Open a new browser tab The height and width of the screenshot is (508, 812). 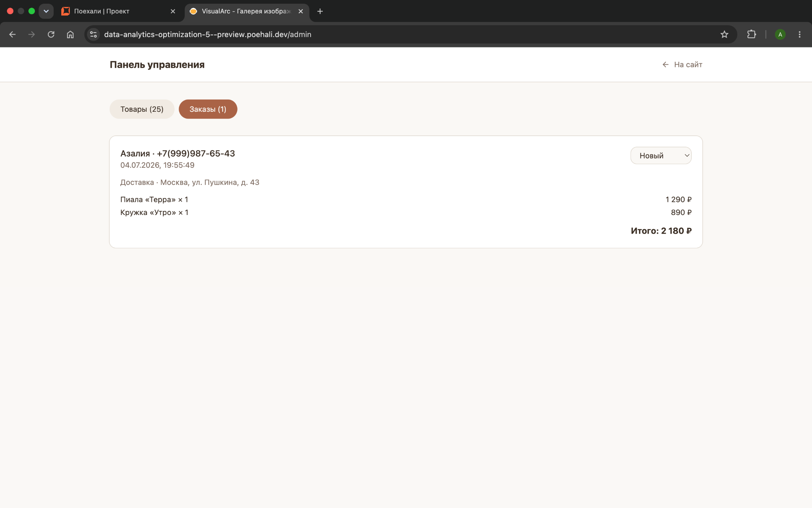[320, 11]
